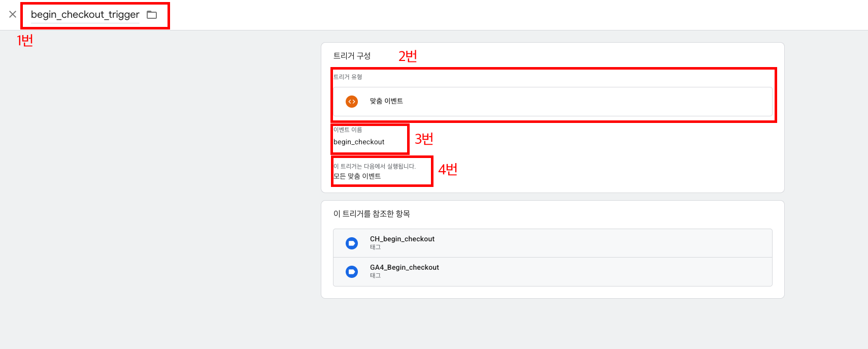868x349 pixels.
Task: Click the blue tag icon for CH_begin_checkout
Action: 351,243
